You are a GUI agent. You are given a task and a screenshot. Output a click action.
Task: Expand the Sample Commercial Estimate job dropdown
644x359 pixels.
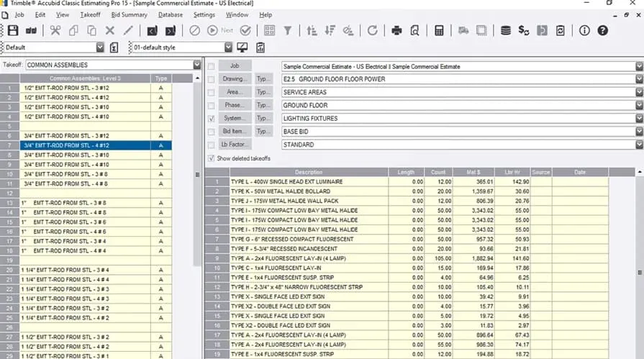[x=639, y=66]
